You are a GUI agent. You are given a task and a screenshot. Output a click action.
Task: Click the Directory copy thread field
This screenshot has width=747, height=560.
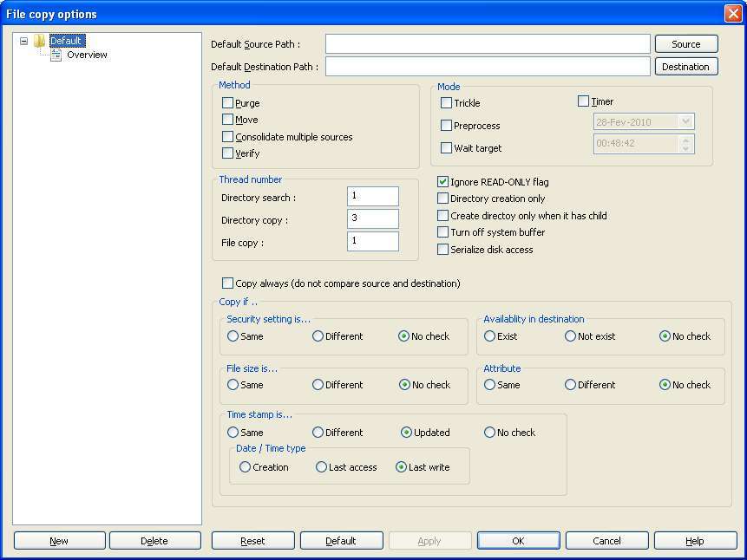click(372, 219)
